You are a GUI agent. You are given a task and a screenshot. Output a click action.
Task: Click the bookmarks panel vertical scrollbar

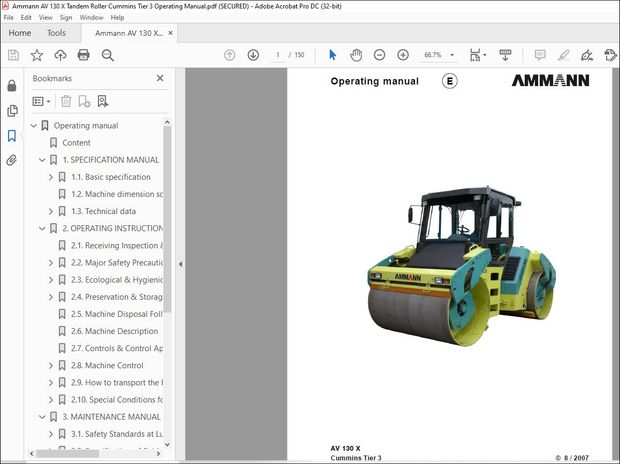[x=167, y=220]
